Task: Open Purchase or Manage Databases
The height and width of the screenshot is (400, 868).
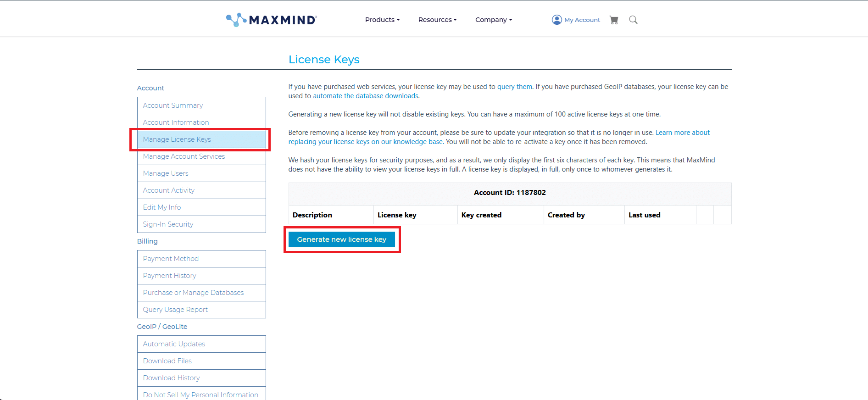Action: (x=201, y=293)
